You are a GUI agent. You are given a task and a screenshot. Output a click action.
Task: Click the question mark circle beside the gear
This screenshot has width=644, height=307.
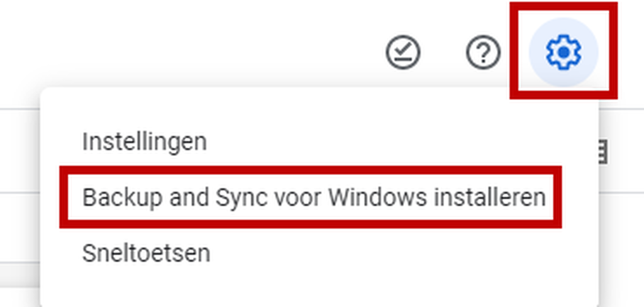coord(483,52)
